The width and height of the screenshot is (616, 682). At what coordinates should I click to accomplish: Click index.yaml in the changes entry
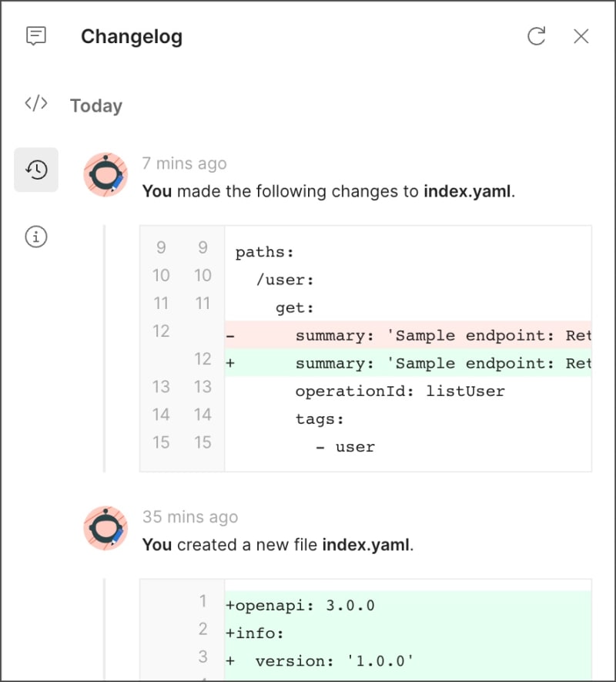(x=467, y=191)
